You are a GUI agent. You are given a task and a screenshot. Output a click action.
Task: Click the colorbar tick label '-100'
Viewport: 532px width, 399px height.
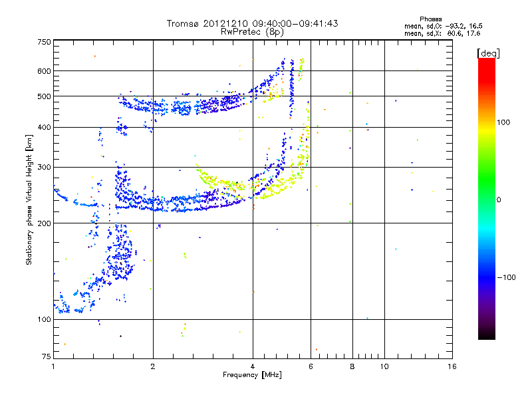(506, 277)
